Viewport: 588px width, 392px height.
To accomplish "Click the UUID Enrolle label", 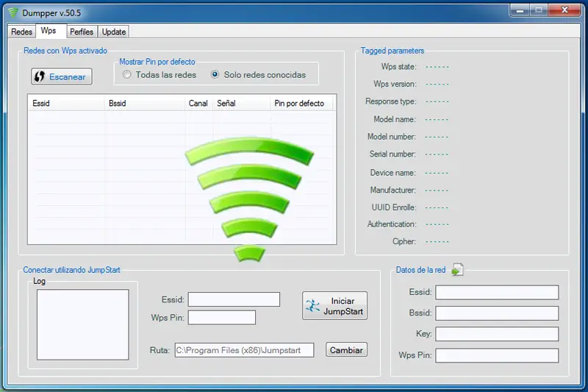I will click(x=394, y=207).
